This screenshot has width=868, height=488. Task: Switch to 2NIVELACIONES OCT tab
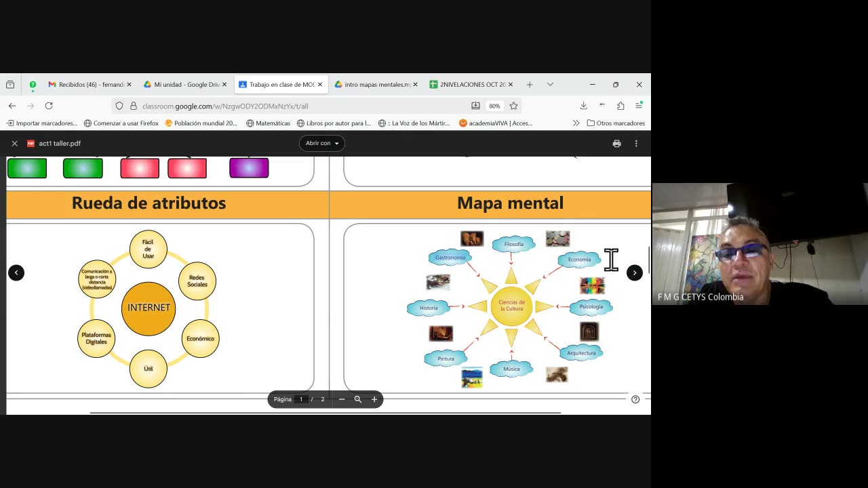471,85
